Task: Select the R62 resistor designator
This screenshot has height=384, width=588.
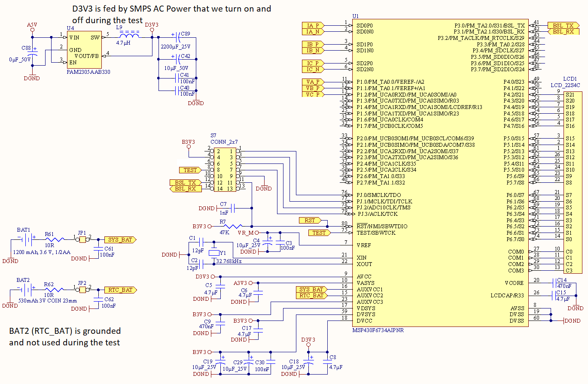Action: (x=49, y=284)
